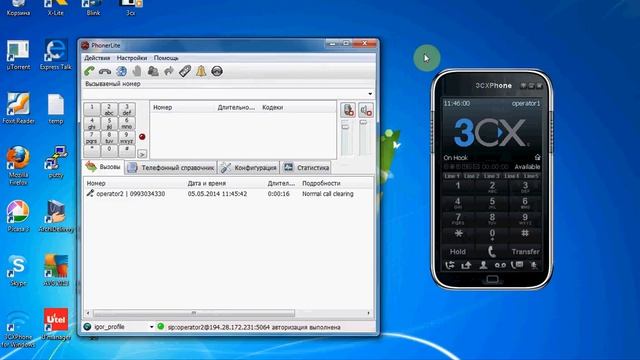Click the SIP registration status text in status bar

tap(254, 327)
